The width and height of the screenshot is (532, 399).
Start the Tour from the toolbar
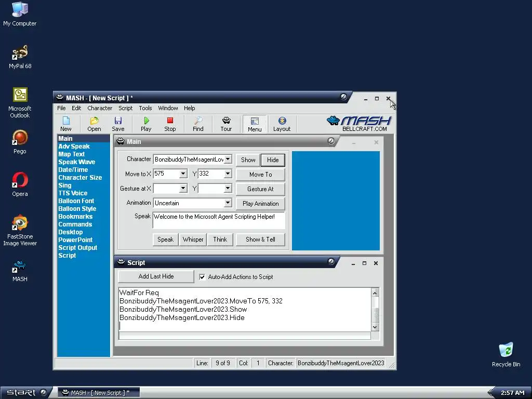click(226, 124)
